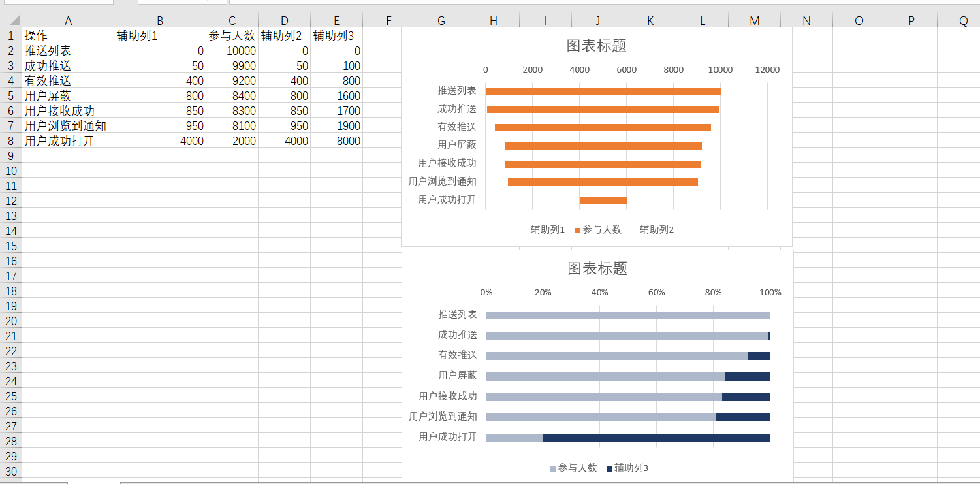
Task: Click header cell C1 参与人数
Action: tap(232, 35)
